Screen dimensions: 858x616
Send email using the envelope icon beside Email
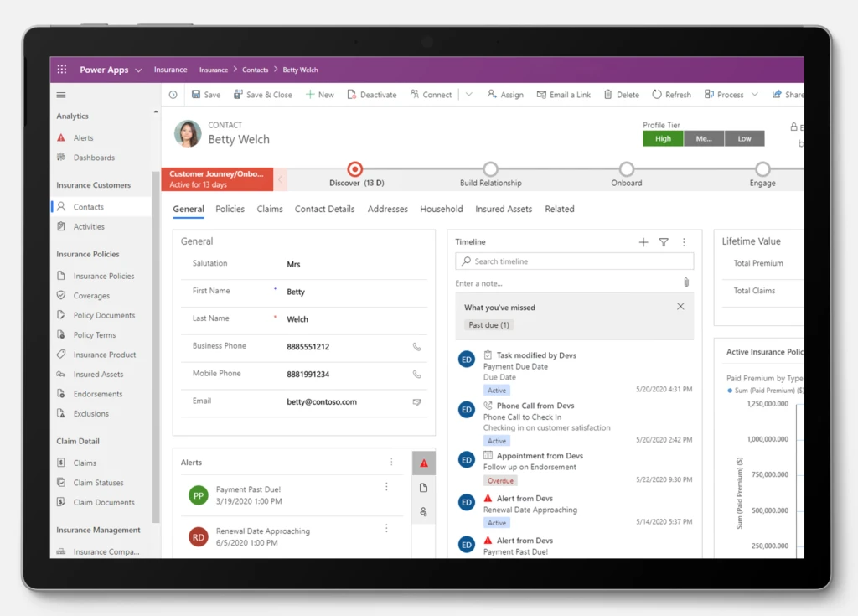(419, 401)
